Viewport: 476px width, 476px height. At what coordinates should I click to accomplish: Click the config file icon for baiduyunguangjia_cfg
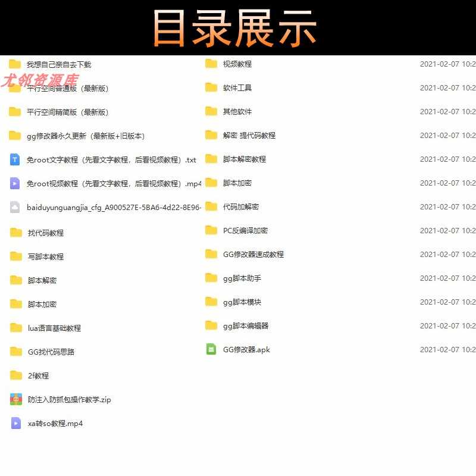(x=15, y=206)
